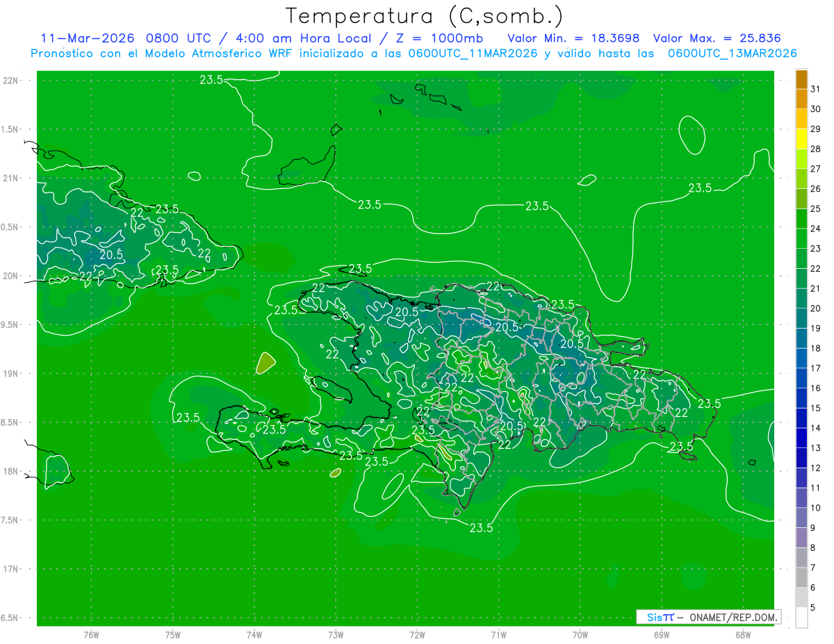Click color scale value "9"
The height and width of the screenshot is (644, 834).
pos(813,528)
